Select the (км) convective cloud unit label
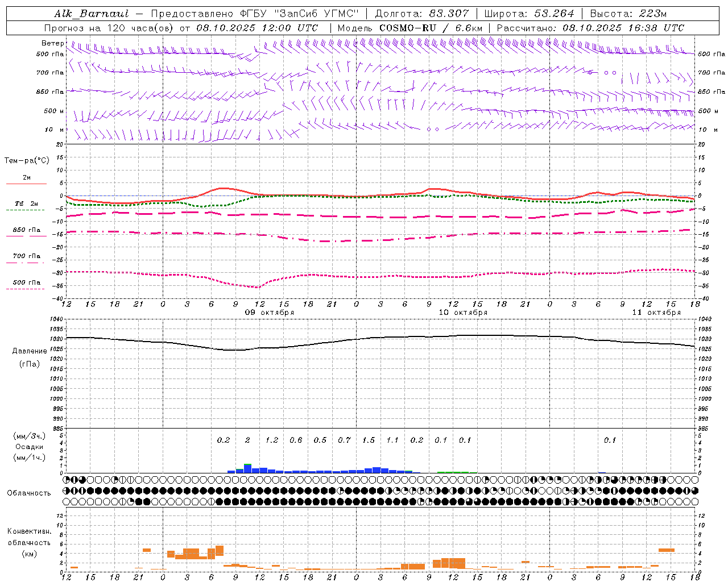 pyautogui.click(x=30, y=554)
